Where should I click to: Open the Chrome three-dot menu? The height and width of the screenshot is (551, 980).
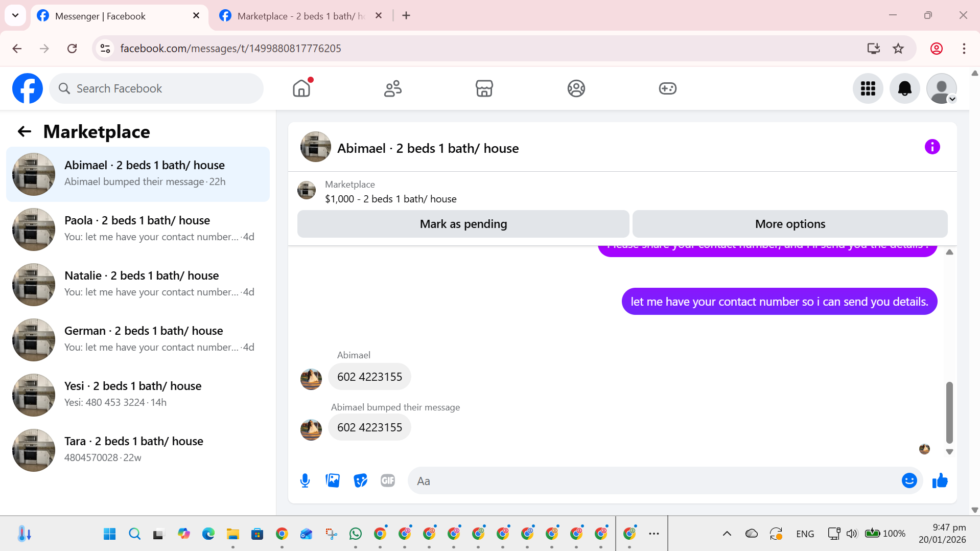click(964, 49)
